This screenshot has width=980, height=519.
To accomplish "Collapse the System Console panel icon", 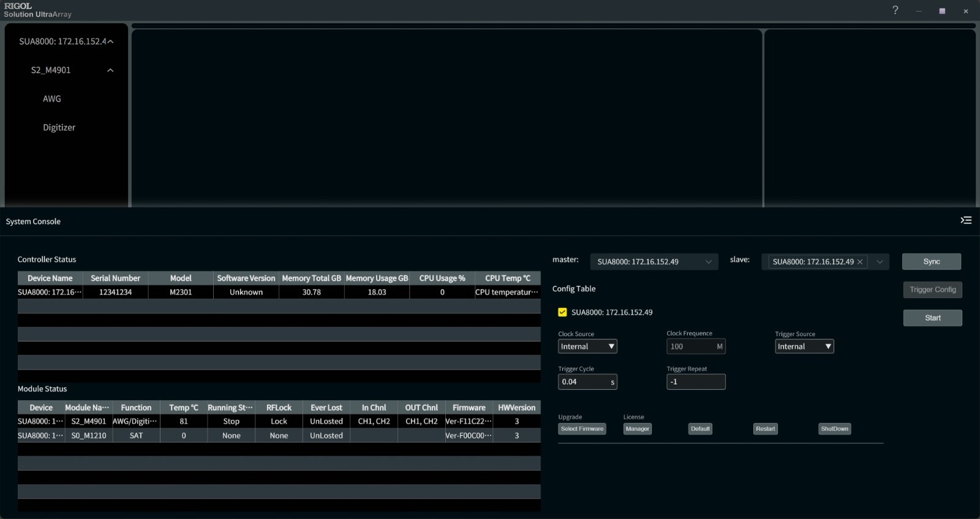I will pyautogui.click(x=966, y=220).
